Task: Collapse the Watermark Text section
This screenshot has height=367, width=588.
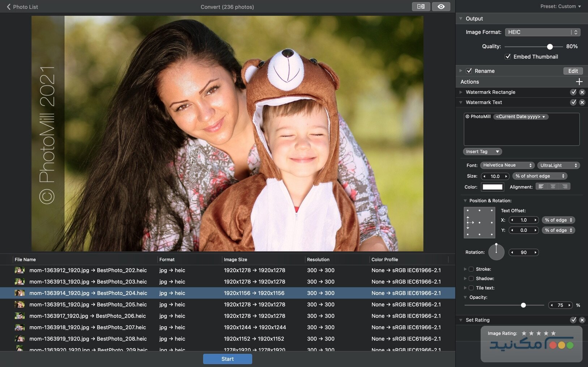Action: click(x=461, y=102)
